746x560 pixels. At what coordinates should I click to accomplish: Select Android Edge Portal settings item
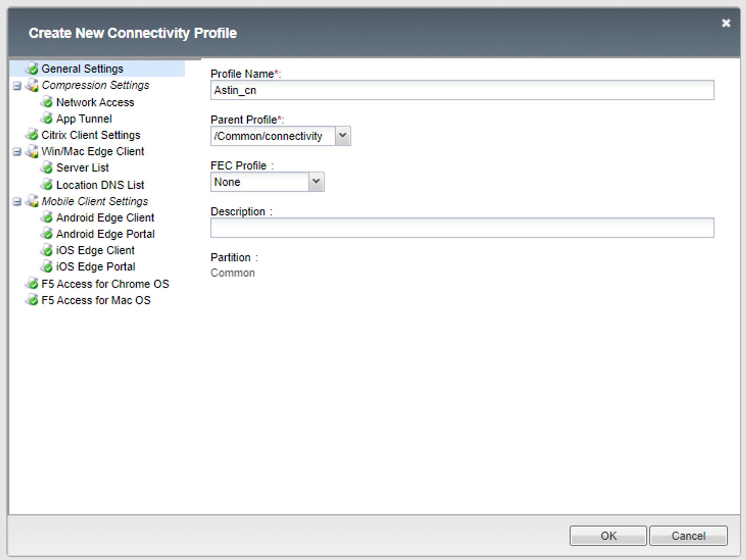tap(105, 234)
